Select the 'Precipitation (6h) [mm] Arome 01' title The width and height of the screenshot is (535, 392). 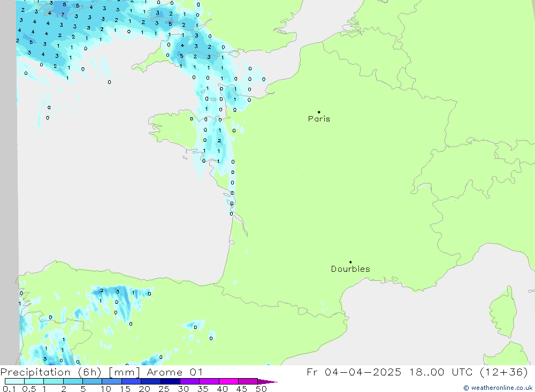pos(102,372)
